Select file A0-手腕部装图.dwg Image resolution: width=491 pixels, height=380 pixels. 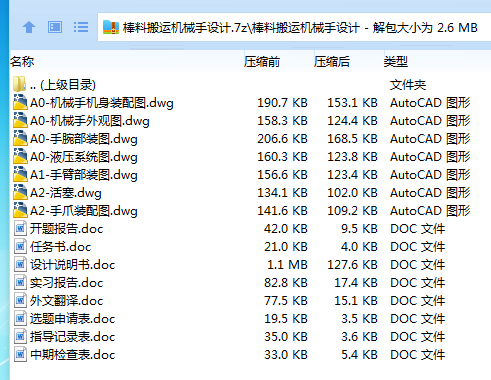[84, 139]
